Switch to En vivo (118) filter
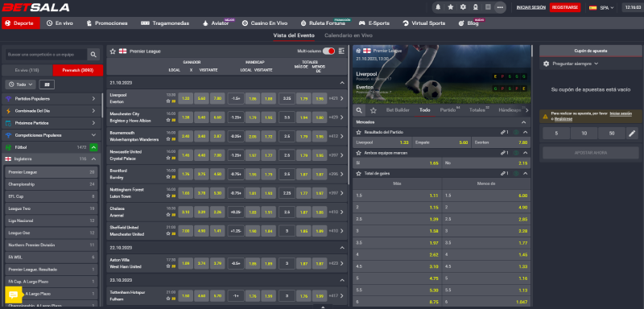The height and width of the screenshot is (309, 644). (x=27, y=70)
